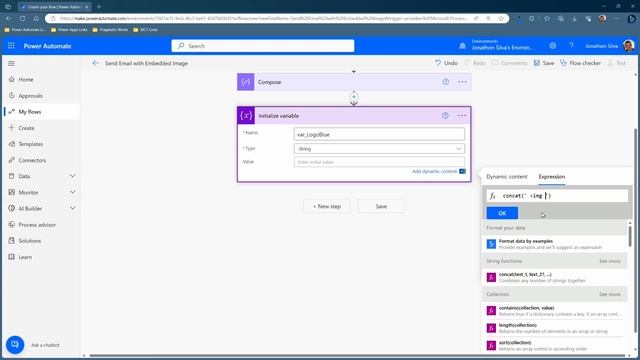
Task: See more Collection functions
Action: click(609, 294)
